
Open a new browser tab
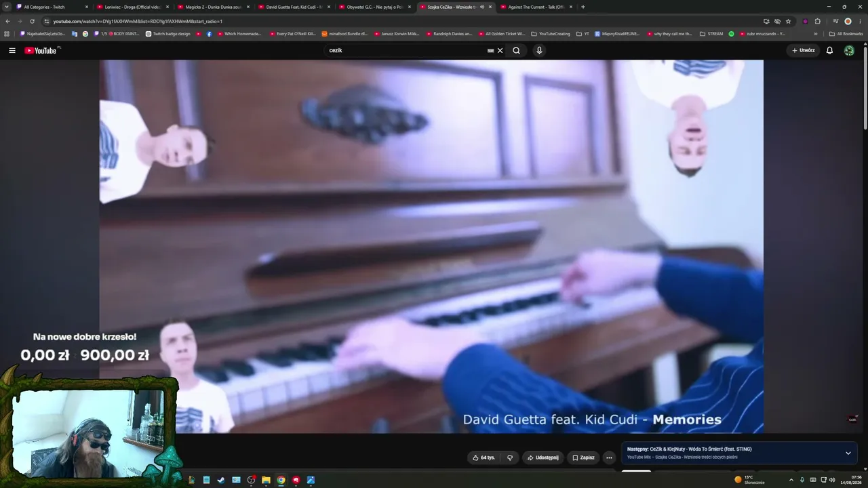pos(583,7)
